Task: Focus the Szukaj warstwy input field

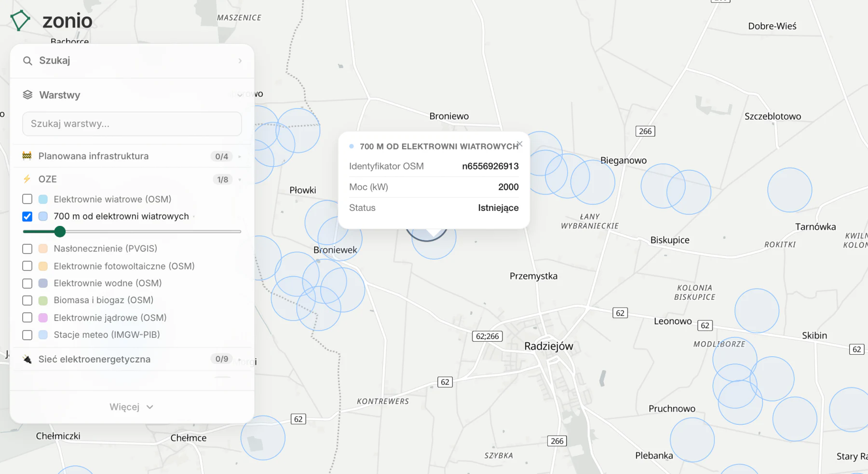Action: (x=132, y=124)
